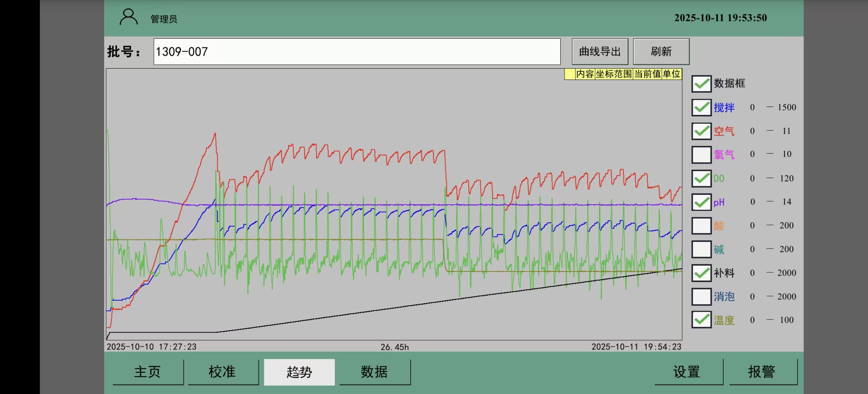Screen dimensions: 868x394
Task: Show the 消泡 antifoam curve
Action: pyautogui.click(x=701, y=296)
